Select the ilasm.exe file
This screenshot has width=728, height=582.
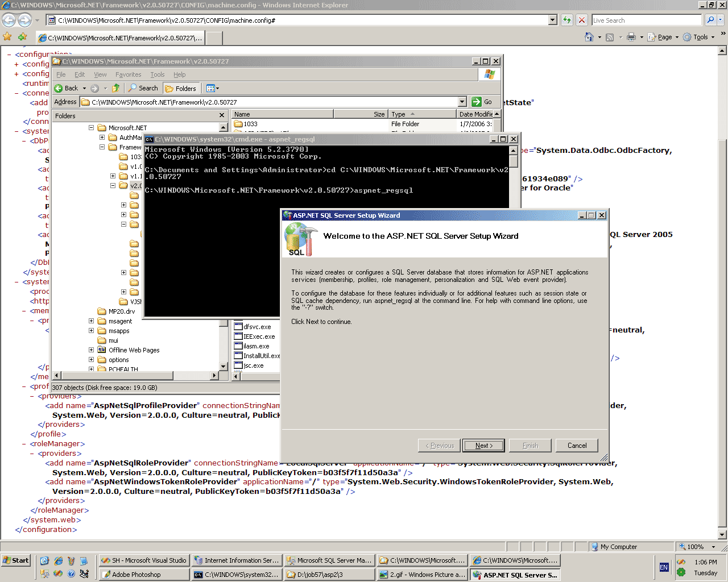pos(252,346)
